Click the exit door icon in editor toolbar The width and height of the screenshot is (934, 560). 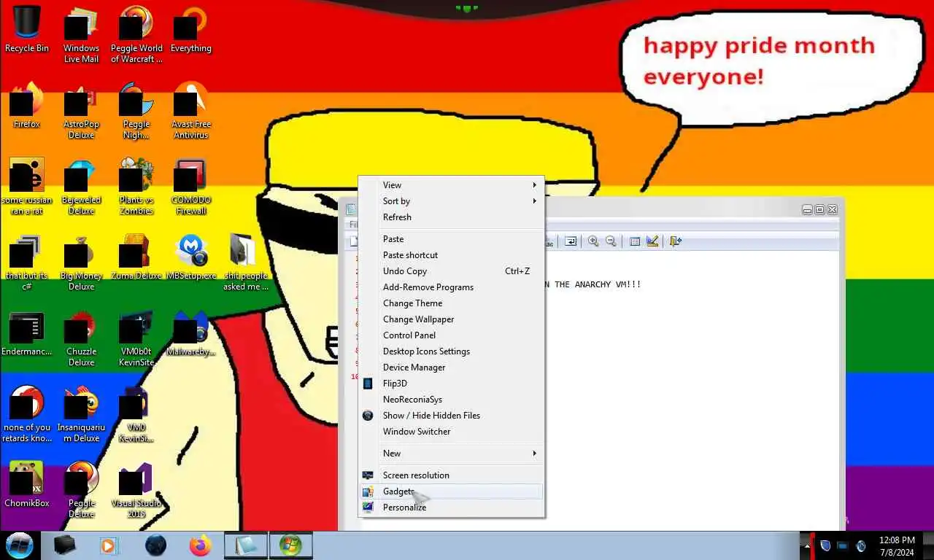[676, 241]
